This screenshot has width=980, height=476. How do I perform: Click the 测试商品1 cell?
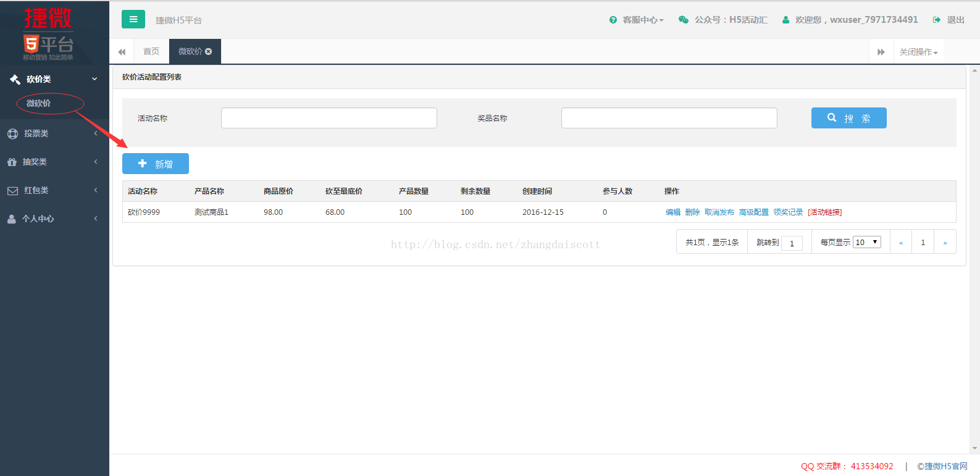211,212
